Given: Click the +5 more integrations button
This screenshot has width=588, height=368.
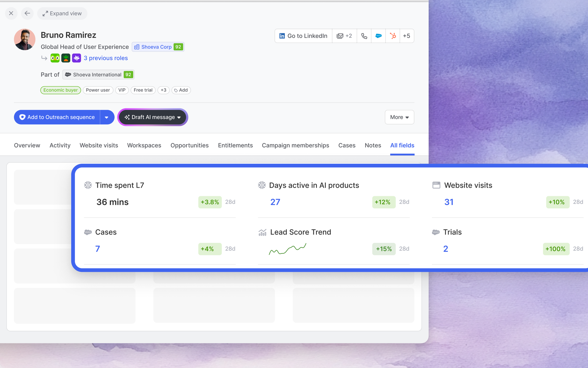Looking at the screenshot, I should click(x=407, y=36).
